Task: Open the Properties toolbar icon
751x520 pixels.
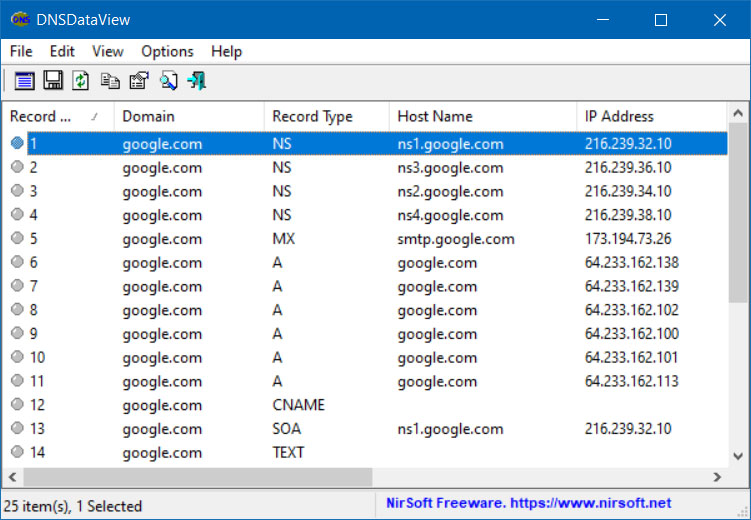Action: click(139, 81)
